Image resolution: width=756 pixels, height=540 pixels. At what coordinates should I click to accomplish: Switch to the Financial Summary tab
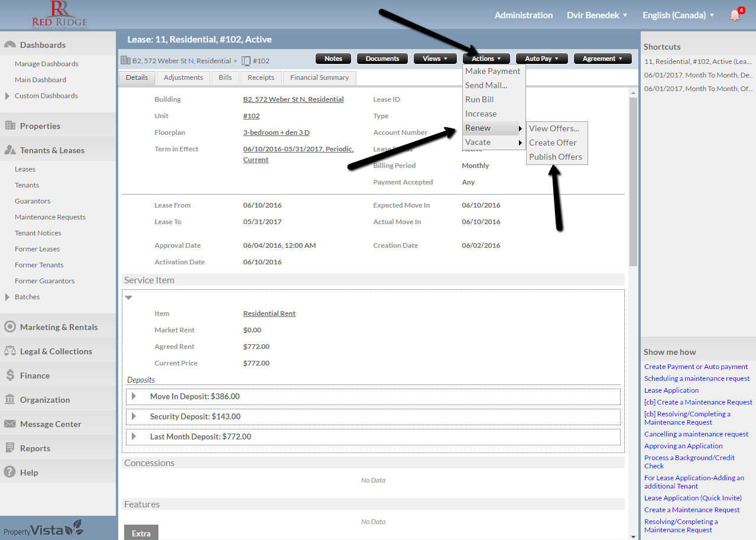pyautogui.click(x=319, y=77)
